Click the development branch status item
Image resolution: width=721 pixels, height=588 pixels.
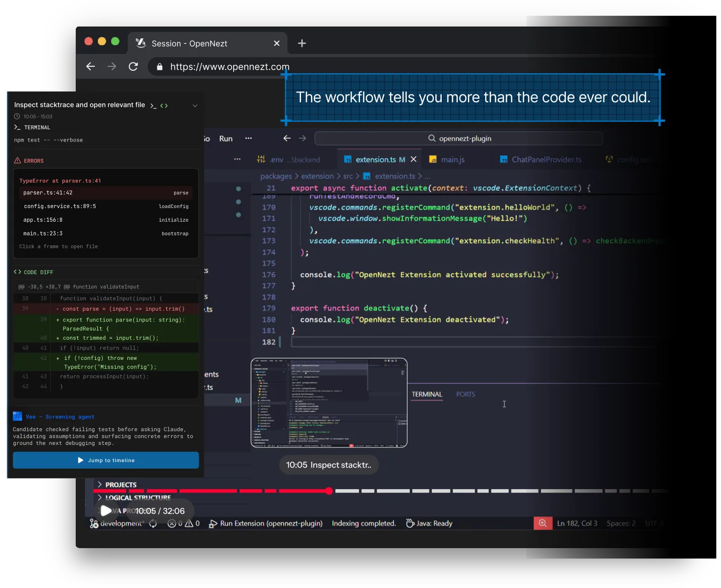tap(117, 524)
